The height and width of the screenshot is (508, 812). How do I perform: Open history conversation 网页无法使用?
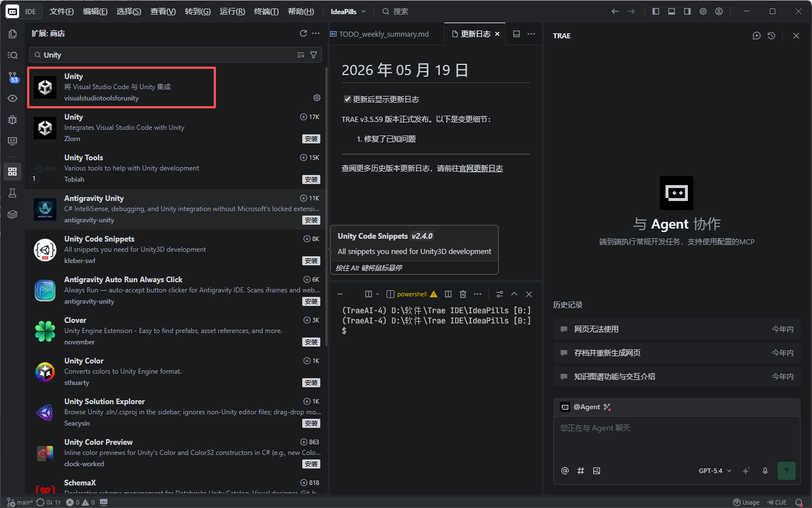(677, 329)
